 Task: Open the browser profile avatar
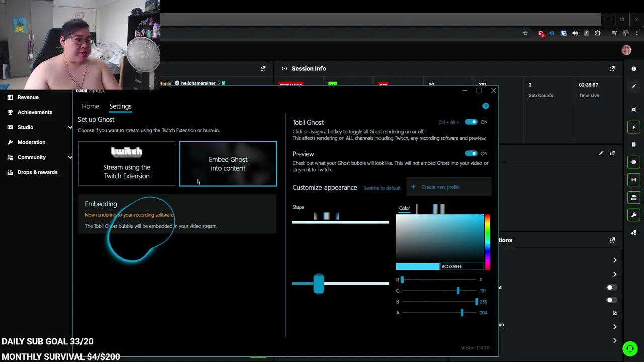pos(626,33)
